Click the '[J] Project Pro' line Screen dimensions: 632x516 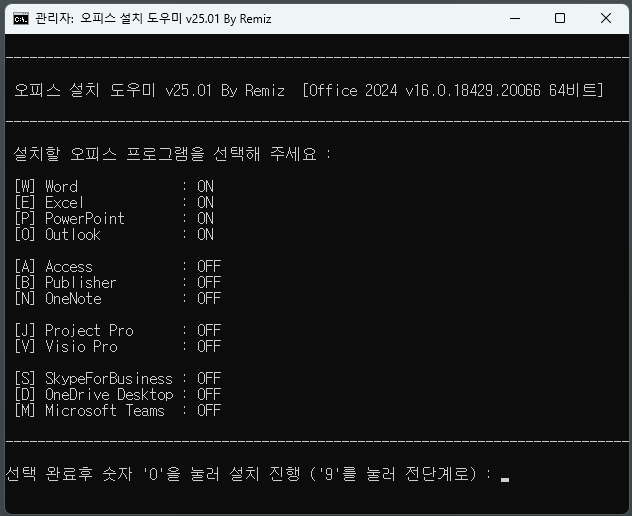(74, 331)
